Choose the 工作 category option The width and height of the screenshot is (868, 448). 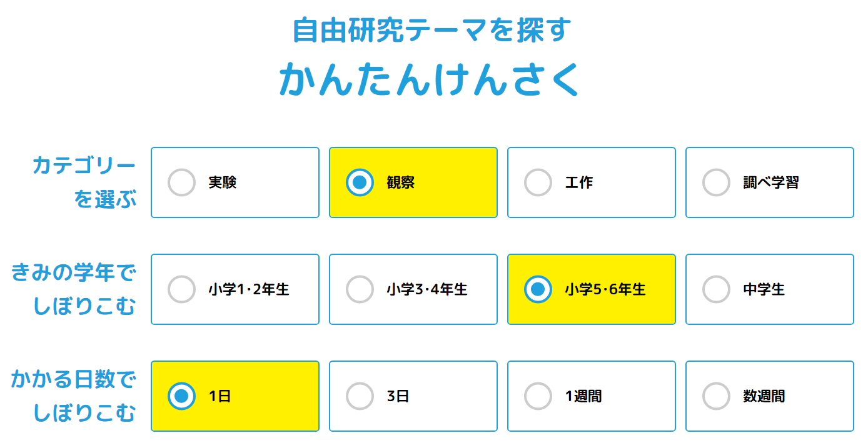pos(538,182)
